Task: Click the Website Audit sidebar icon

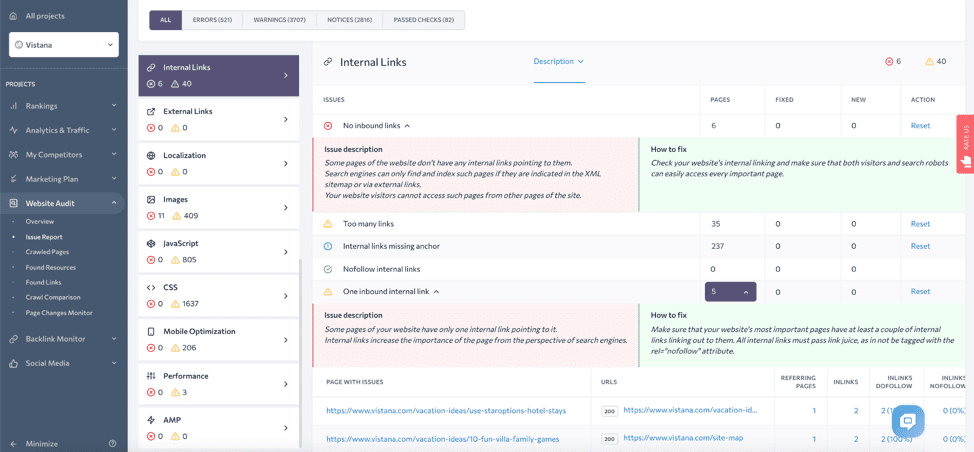Action: click(x=13, y=203)
